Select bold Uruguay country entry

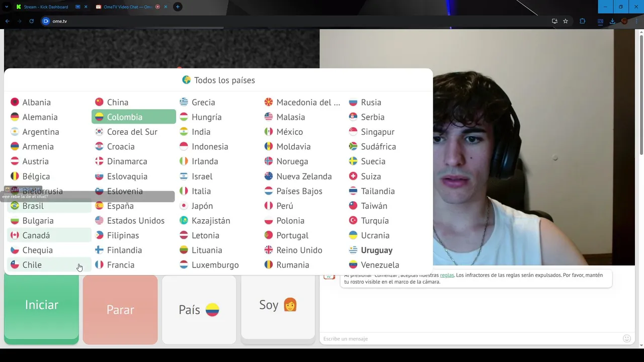(x=387, y=250)
